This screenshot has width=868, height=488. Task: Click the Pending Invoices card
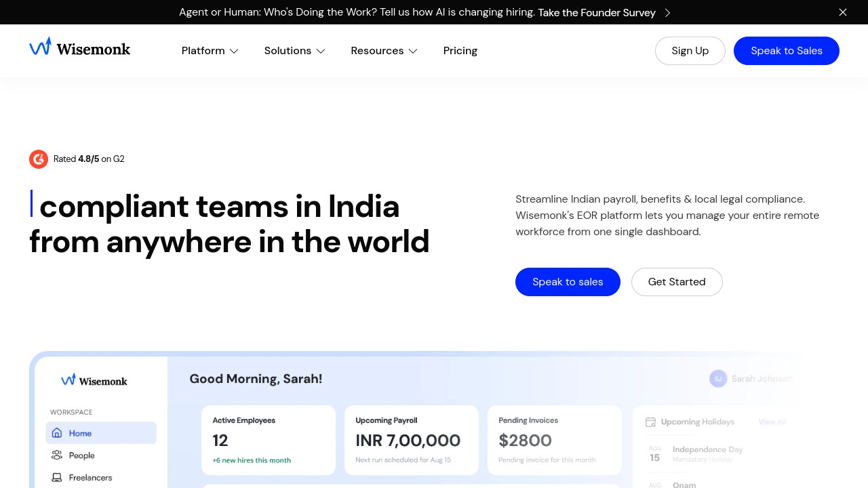(555, 440)
